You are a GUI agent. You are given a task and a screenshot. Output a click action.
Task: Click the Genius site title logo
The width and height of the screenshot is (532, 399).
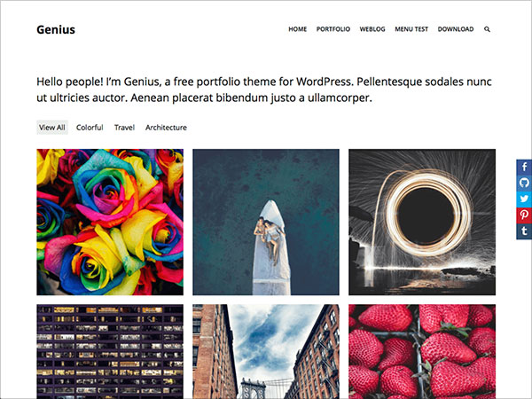coord(56,29)
